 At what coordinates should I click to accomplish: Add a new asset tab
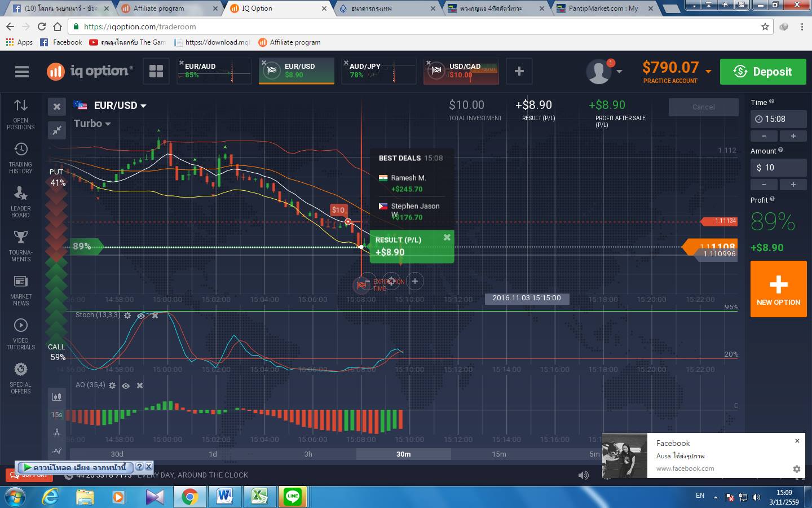[x=519, y=71]
